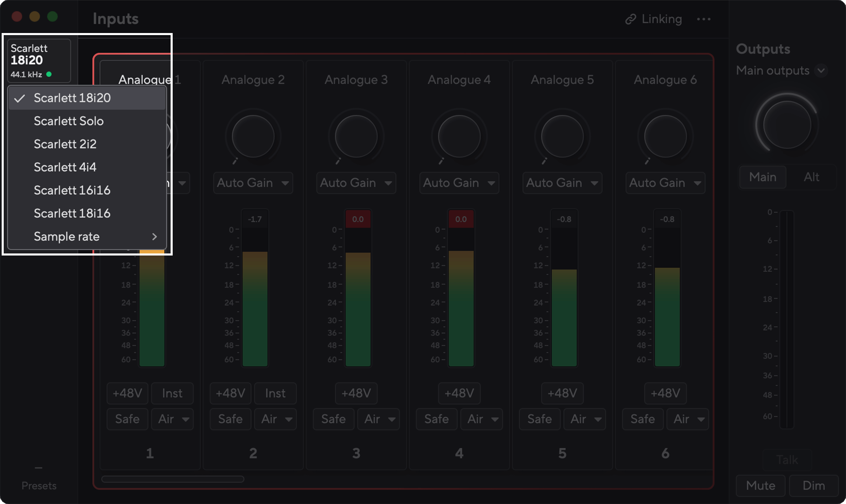This screenshot has width=846, height=504.
Task: Open Air mode dropdown on channel 3
Action: click(378, 419)
